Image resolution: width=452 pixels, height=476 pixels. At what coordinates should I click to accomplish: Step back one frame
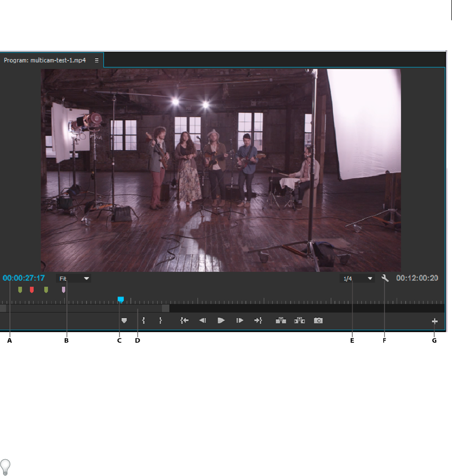[x=202, y=321]
